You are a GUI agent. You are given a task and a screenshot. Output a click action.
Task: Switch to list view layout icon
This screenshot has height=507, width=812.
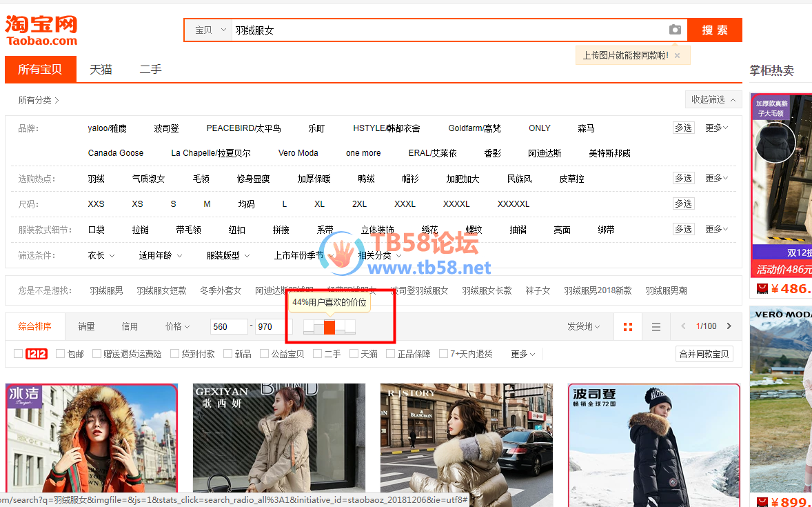tap(656, 326)
